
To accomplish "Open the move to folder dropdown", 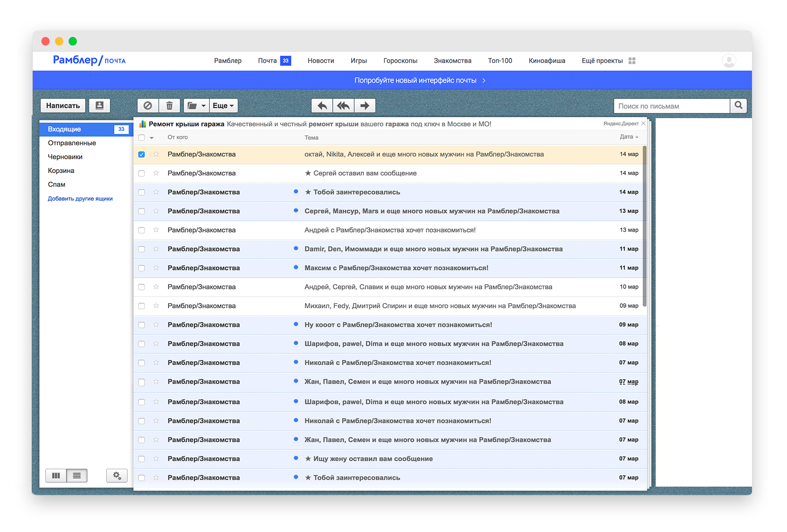I will (196, 105).
